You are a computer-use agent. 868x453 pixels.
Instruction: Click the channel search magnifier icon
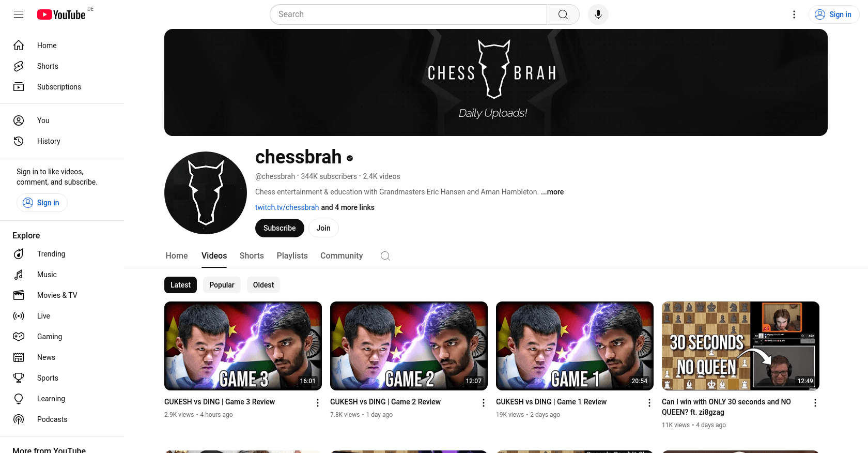[x=385, y=256]
